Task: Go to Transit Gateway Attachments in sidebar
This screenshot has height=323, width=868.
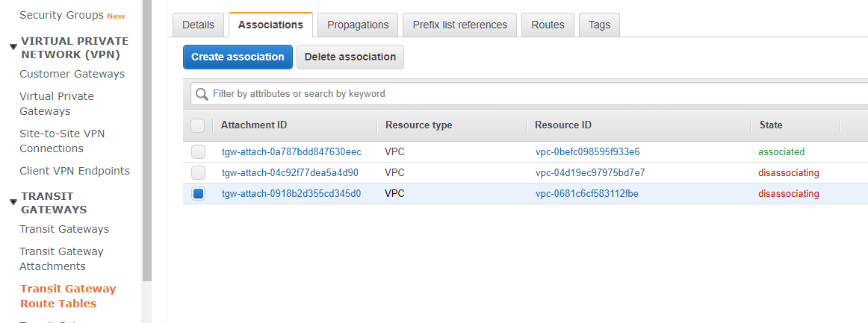Action: coord(61,259)
